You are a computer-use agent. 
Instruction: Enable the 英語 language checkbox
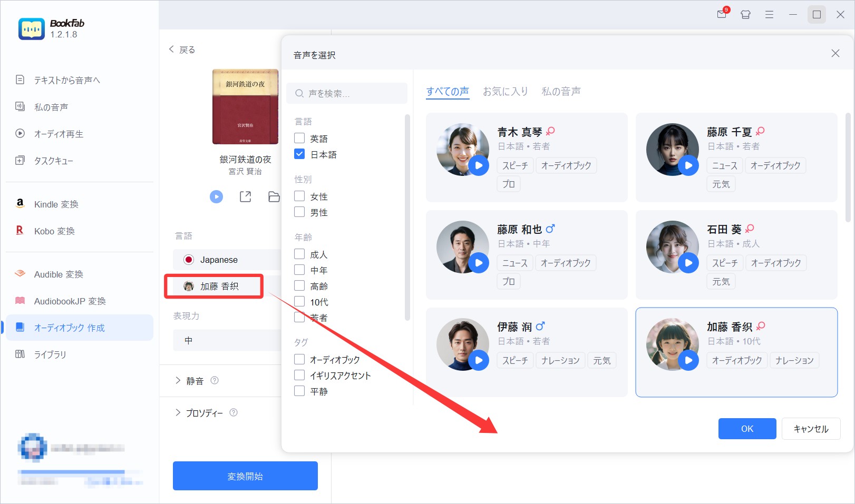[x=299, y=139]
